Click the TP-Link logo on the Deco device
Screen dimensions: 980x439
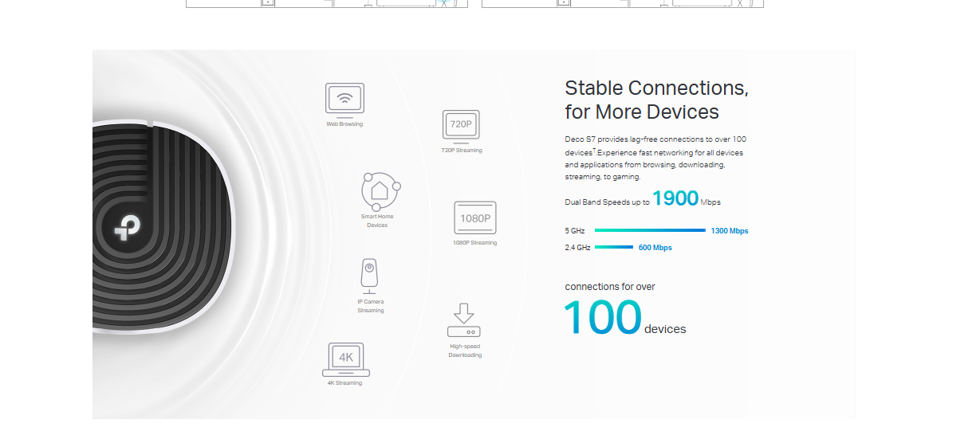coord(127,227)
